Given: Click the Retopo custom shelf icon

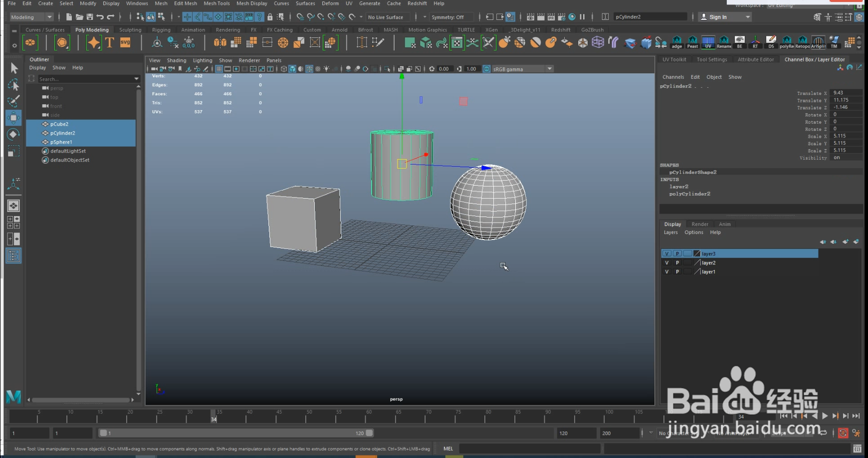Looking at the screenshot, I should tap(803, 43).
